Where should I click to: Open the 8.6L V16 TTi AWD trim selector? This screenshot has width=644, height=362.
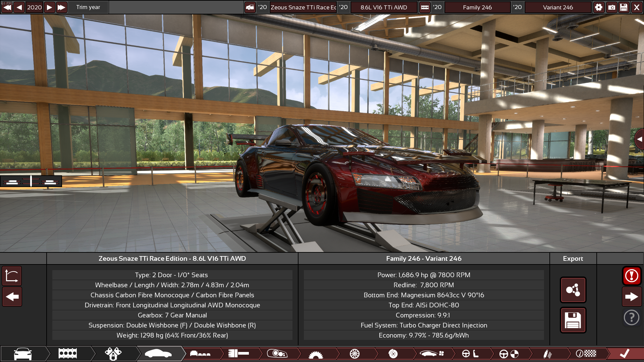pos(384,7)
